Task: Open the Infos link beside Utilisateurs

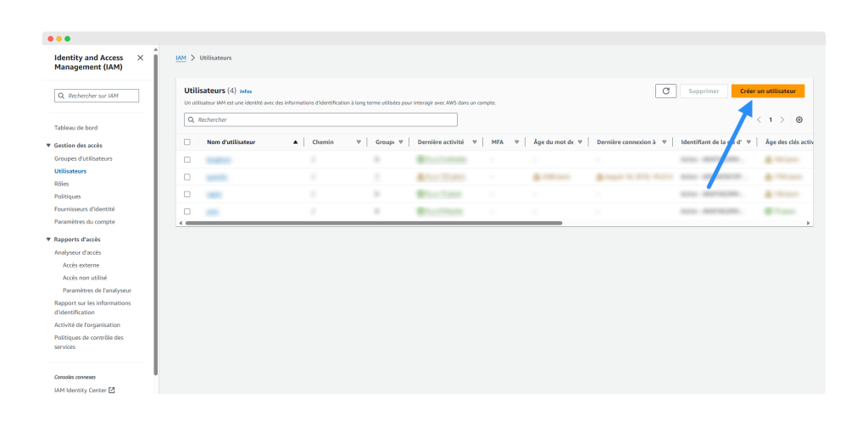Action: (246, 91)
